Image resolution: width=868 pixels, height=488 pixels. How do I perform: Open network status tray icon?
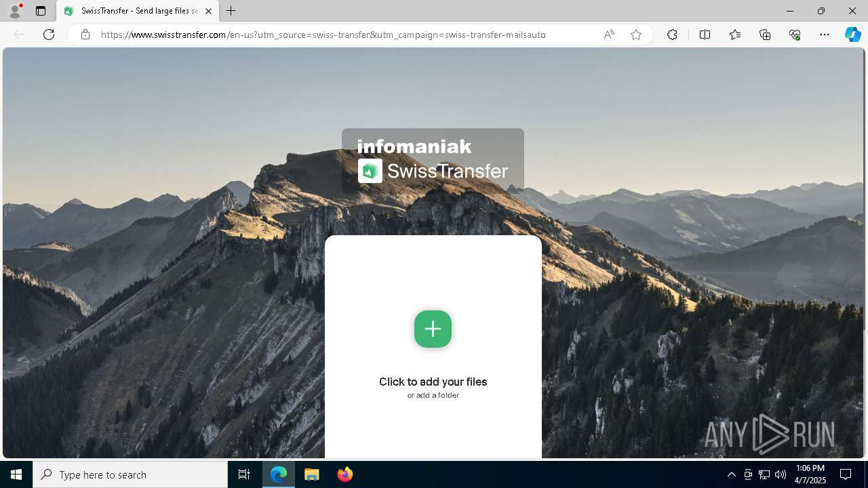[x=764, y=474]
